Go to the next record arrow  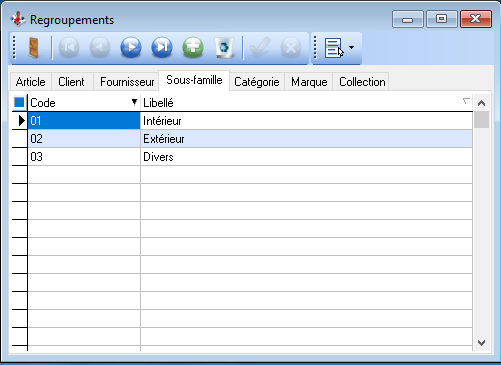(131, 48)
